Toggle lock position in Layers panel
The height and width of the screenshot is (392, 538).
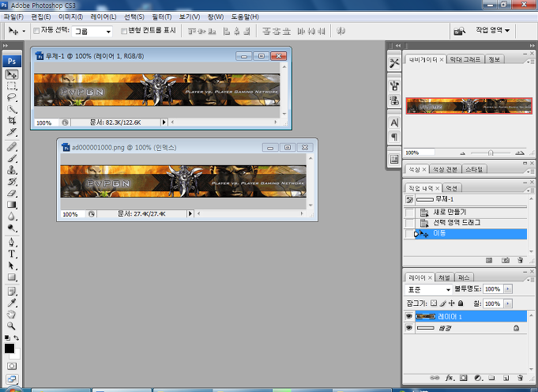pyautogui.click(x=452, y=303)
